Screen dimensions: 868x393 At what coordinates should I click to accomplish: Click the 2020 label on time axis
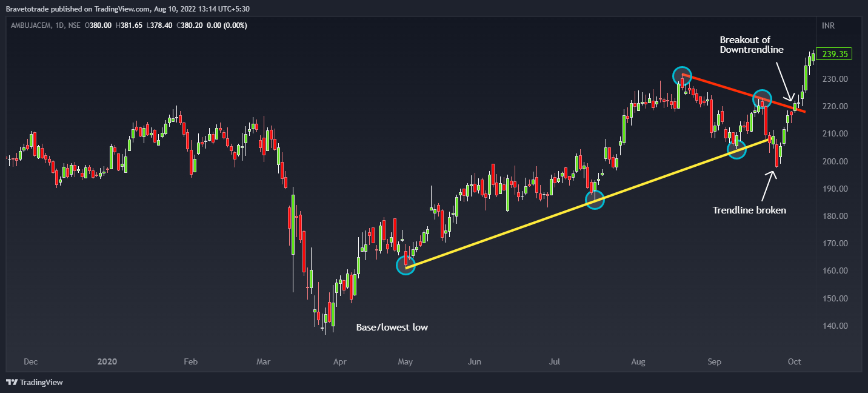click(107, 361)
